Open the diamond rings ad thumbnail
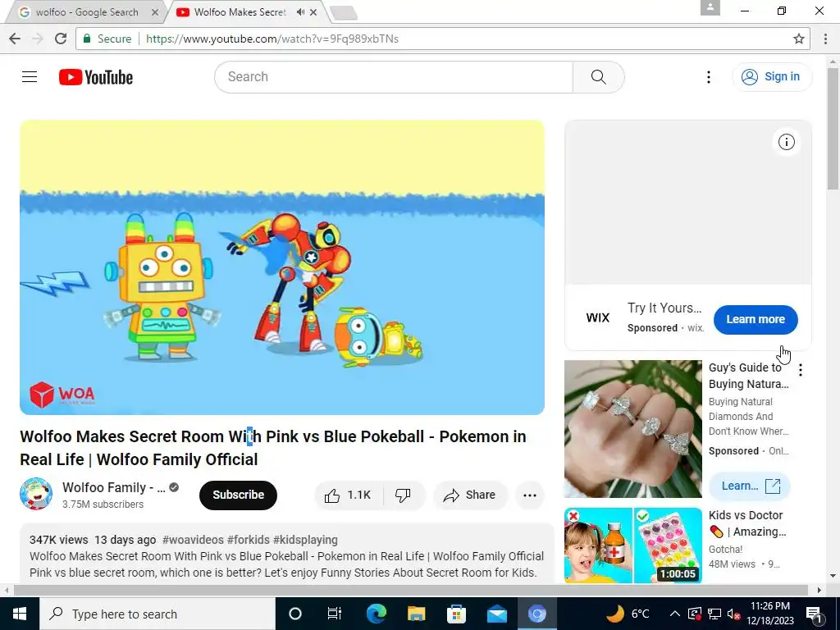The width and height of the screenshot is (840, 630). [632, 428]
